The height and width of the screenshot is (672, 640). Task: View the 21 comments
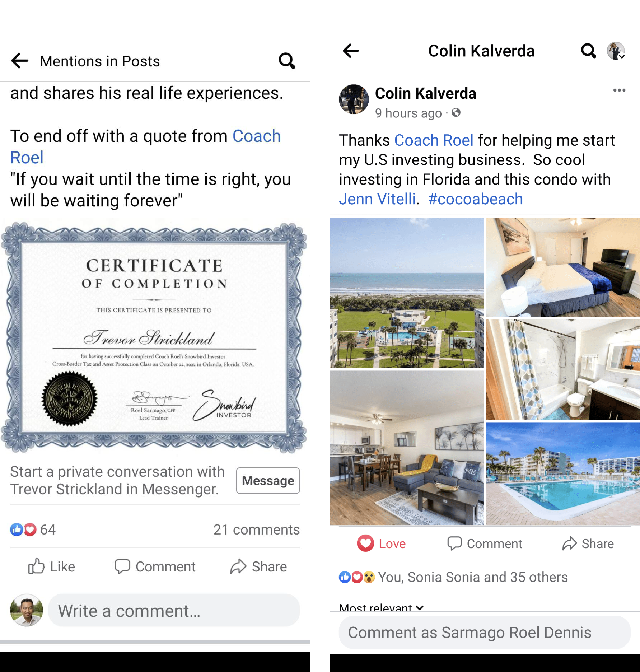click(x=256, y=529)
